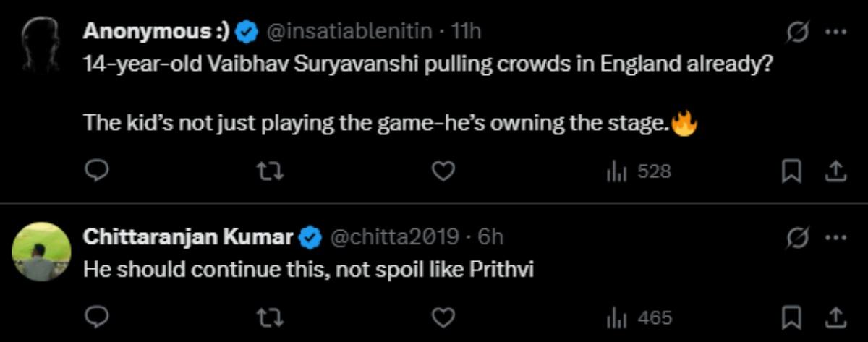868x342 pixels.
Task: Open more options on Anonymous tweet
Action: pos(835,31)
